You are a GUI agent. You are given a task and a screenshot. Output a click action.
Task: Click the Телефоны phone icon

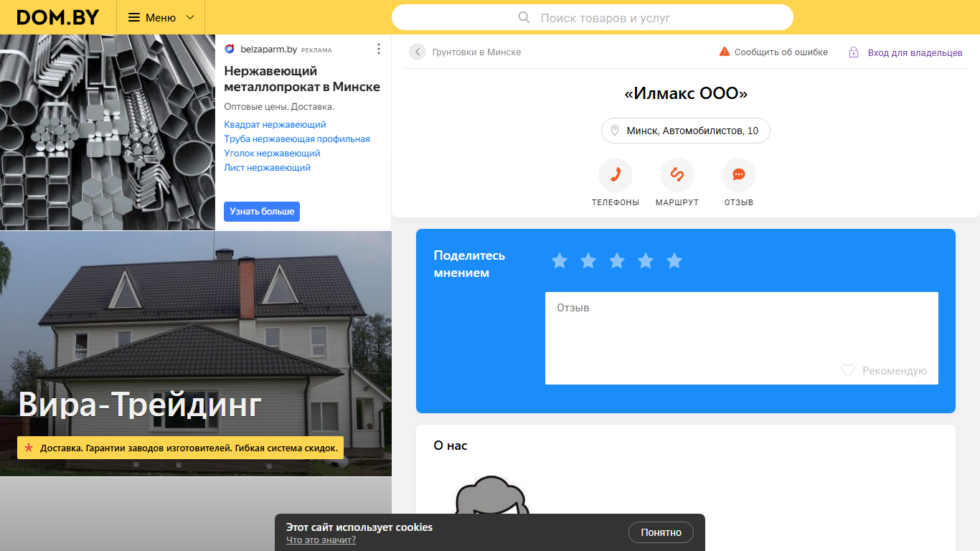pos(616,175)
